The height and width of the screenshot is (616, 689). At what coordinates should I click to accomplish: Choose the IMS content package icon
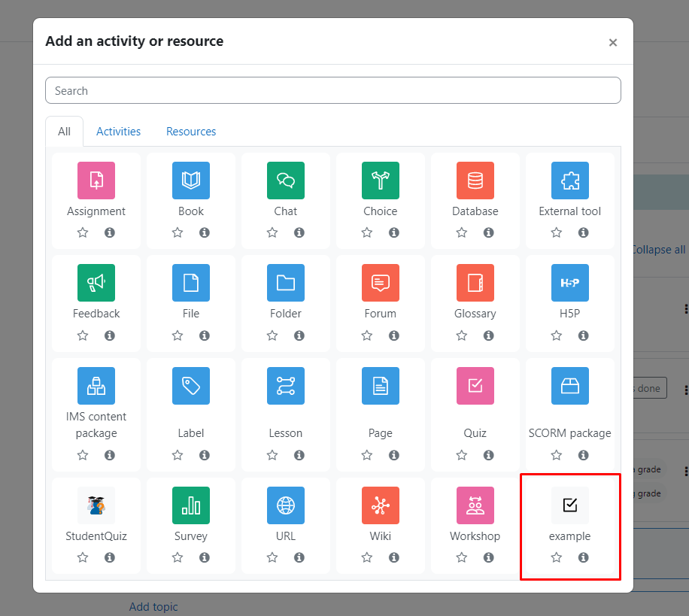coord(96,386)
